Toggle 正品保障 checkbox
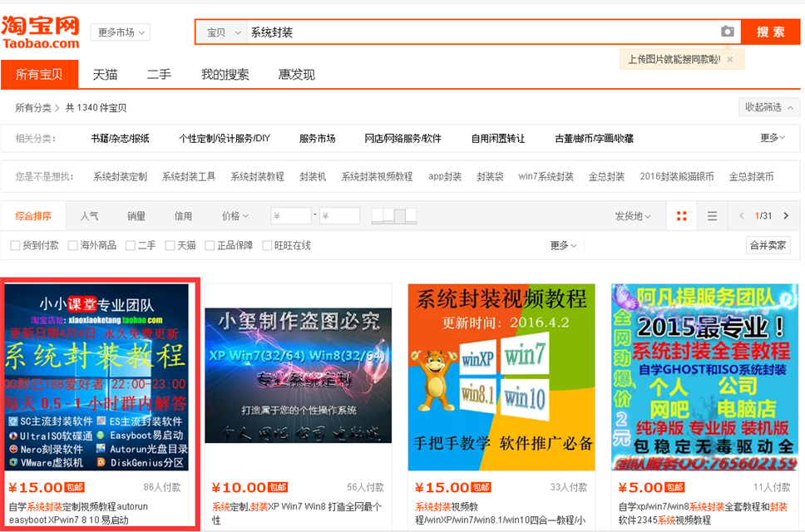Screen dimensions: 805x532 click(210, 246)
